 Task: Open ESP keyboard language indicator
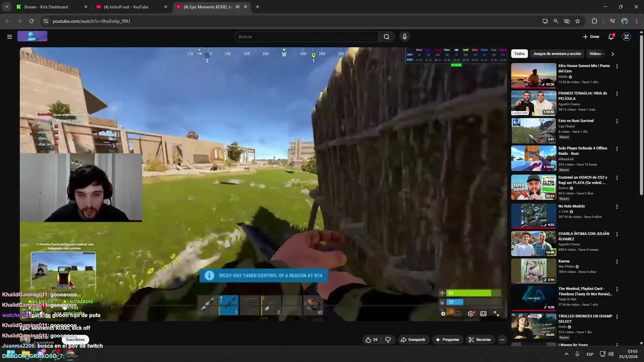590,354
